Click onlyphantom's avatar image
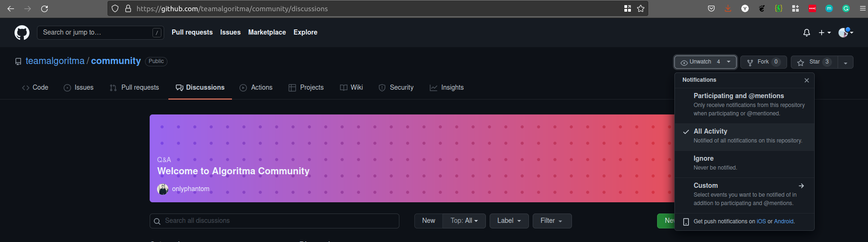This screenshot has width=868, height=242. pyautogui.click(x=163, y=189)
